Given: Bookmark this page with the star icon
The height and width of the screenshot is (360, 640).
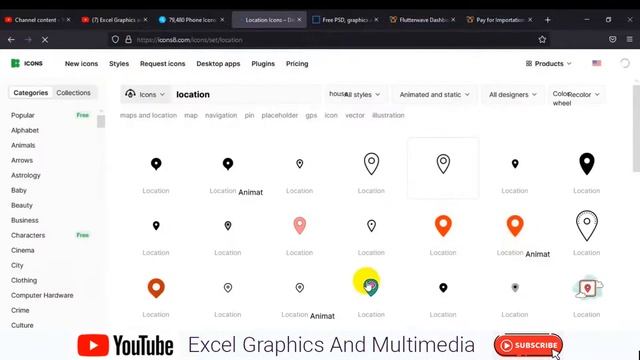Looking at the screenshot, I should (x=542, y=40).
